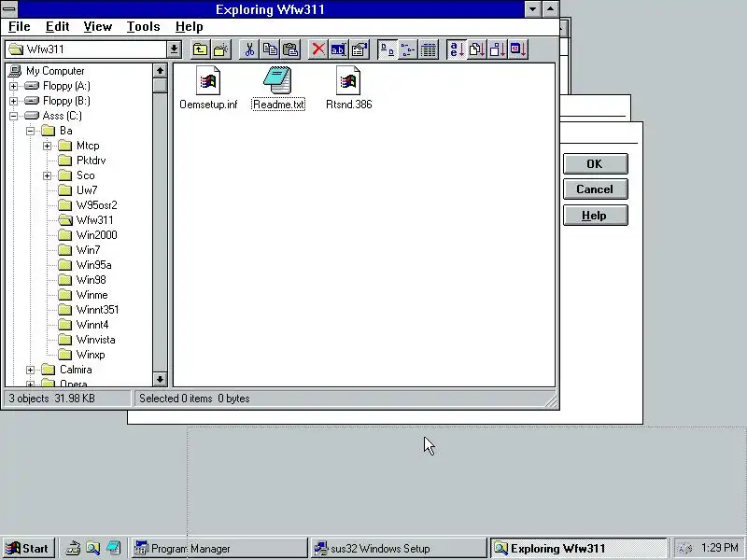Image resolution: width=747 pixels, height=560 pixels.
Task: Open the Edit menu
Action: 58,27
